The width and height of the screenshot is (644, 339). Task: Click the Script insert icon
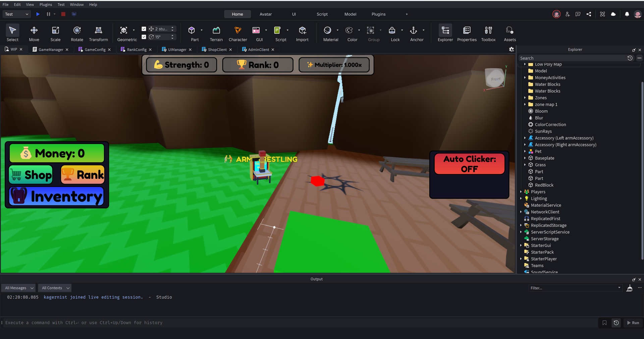(277, 30)
